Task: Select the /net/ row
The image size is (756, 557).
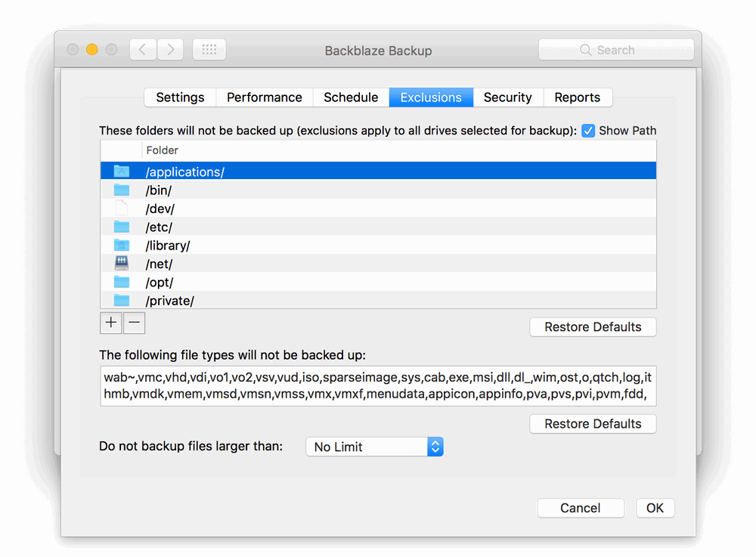Action: coord(379,263)
